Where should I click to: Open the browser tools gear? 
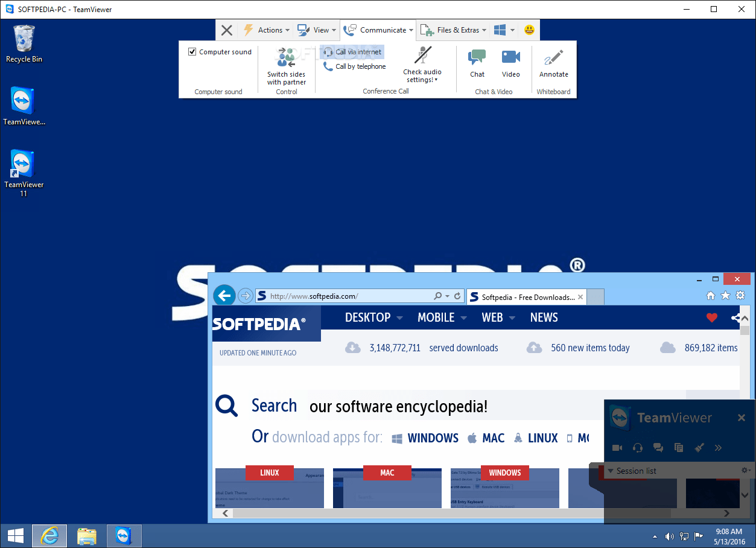(x=740, y=296)
